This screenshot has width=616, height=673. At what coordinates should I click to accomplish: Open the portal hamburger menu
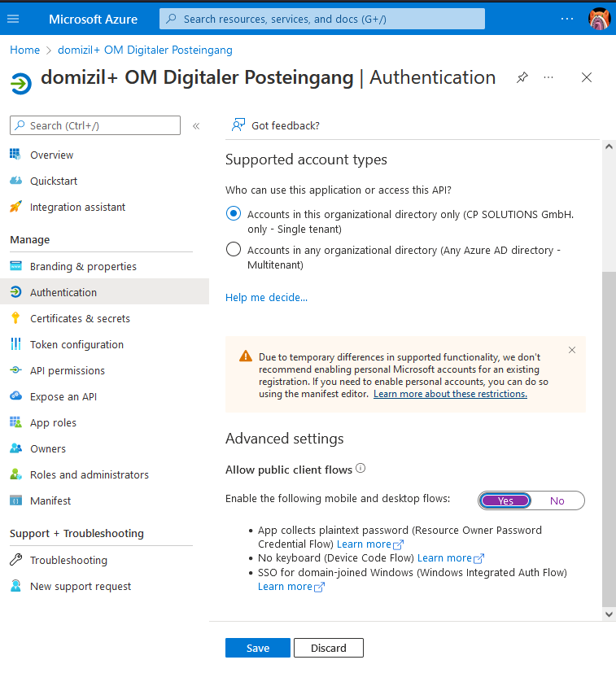(13, 19)
